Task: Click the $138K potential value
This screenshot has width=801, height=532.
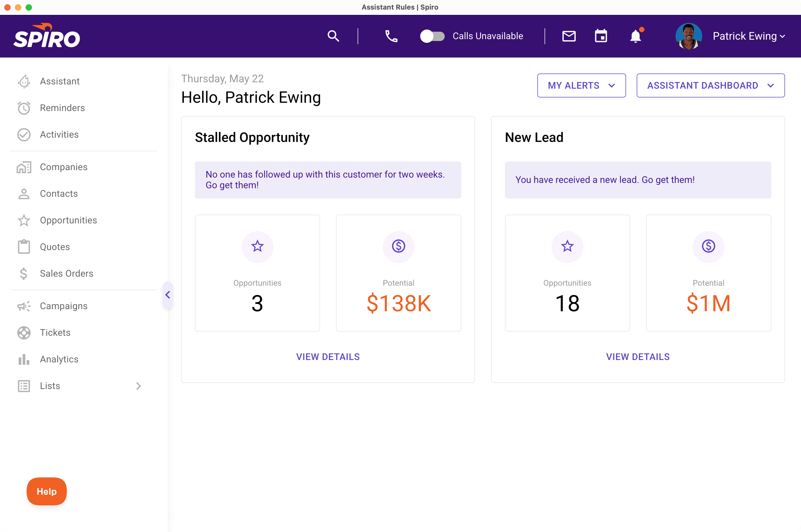Action: pyautogui.click(x=399, y=303)
